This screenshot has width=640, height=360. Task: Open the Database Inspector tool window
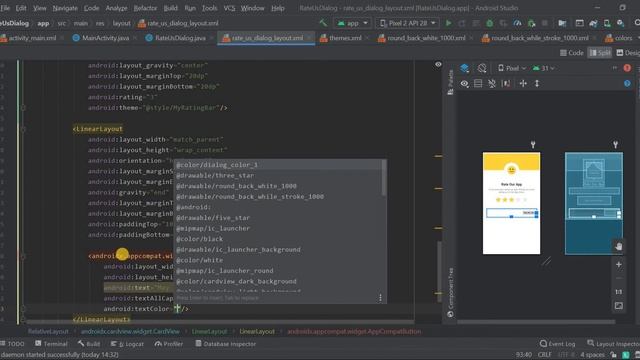click(225, 344)
